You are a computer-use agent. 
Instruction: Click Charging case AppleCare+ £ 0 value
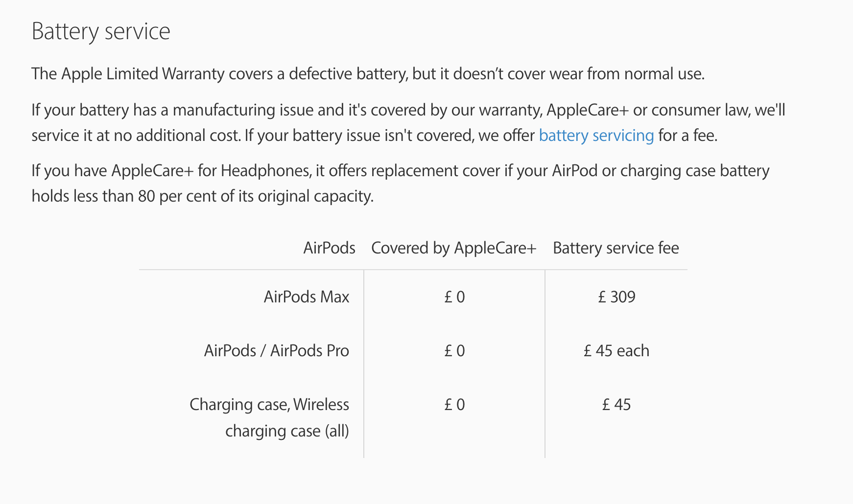454,405
